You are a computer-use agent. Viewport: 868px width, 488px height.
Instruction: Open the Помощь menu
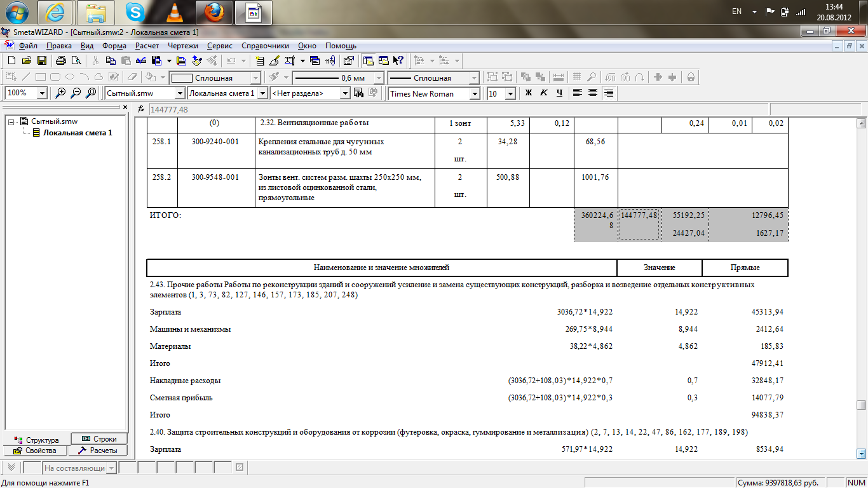pos(341,46)
